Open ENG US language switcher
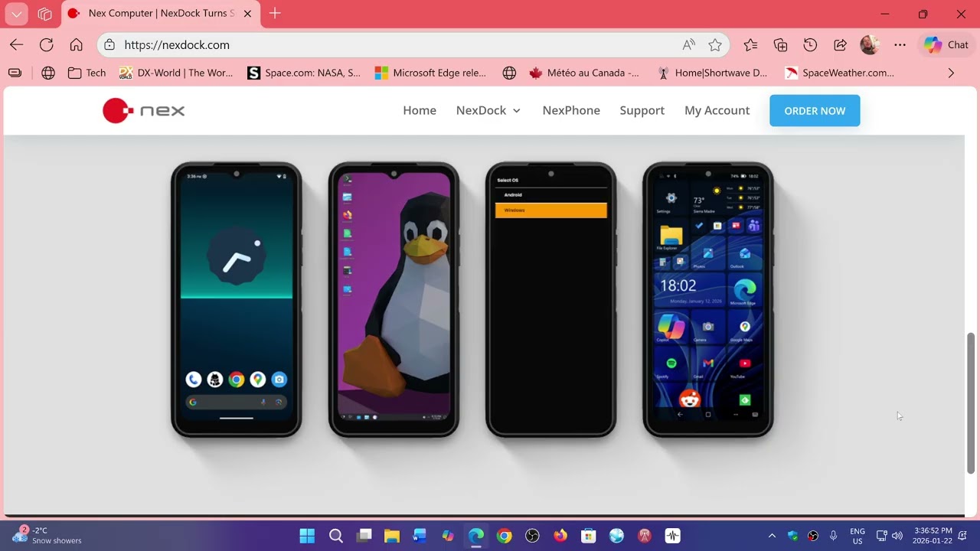Image resolution: width=980 pixels, height=551 pixels. (857, 536)
